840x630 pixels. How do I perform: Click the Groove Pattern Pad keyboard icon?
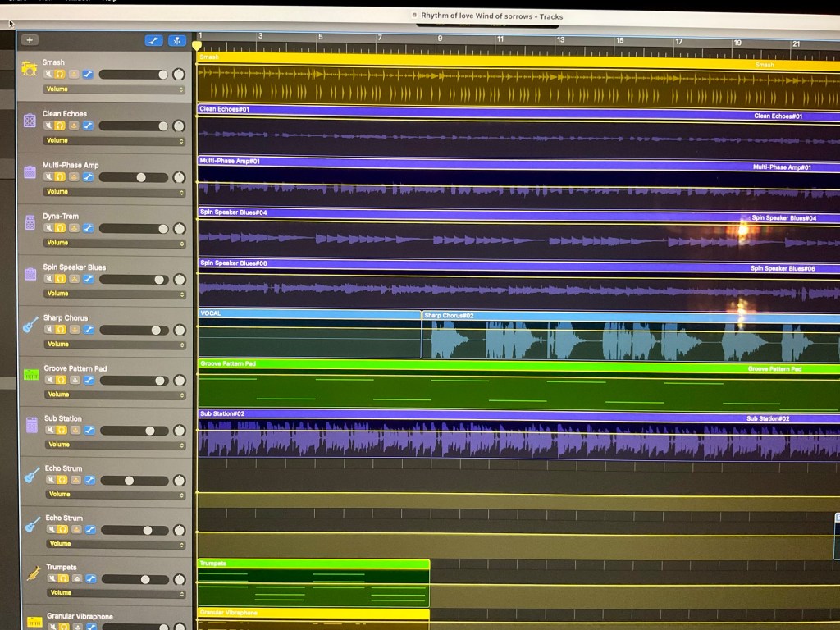(x=31, y=375)
